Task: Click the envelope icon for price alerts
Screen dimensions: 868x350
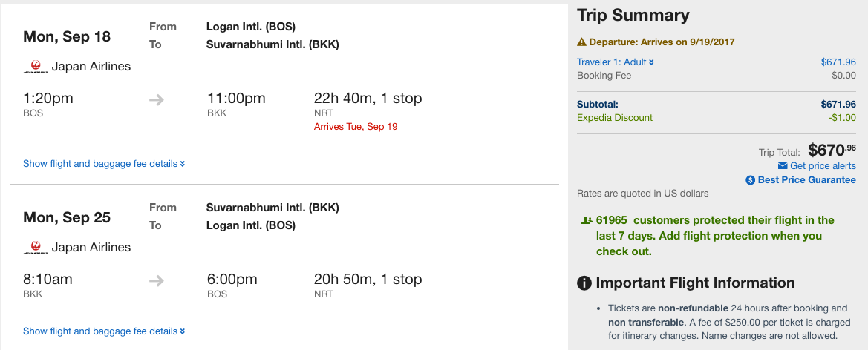Action: point(783,166)
